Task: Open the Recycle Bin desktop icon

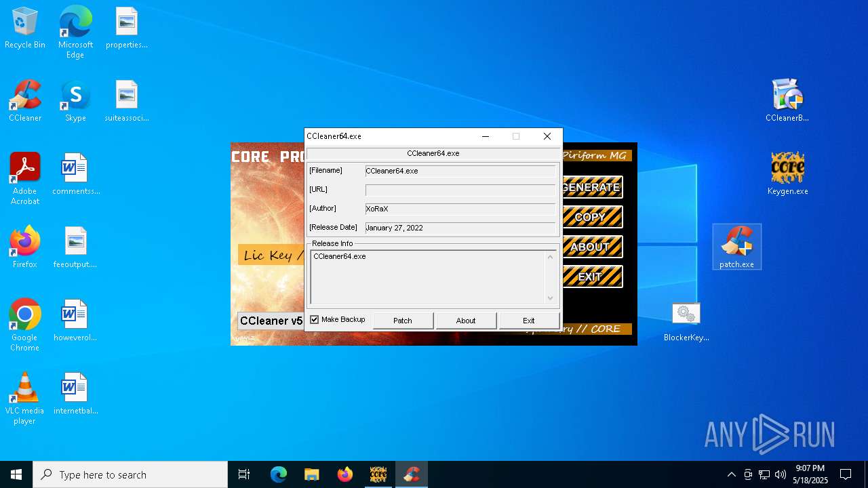Action: 25,28
